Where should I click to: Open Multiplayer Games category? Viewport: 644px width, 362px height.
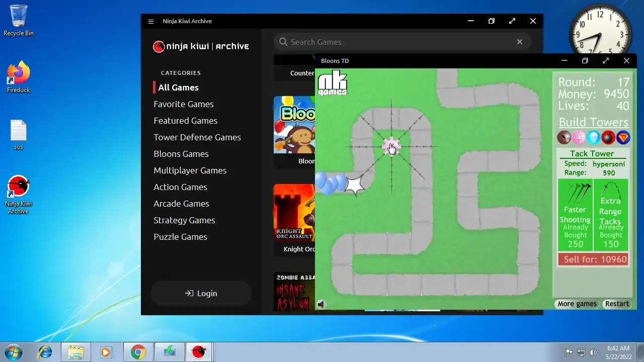[190, 170]
